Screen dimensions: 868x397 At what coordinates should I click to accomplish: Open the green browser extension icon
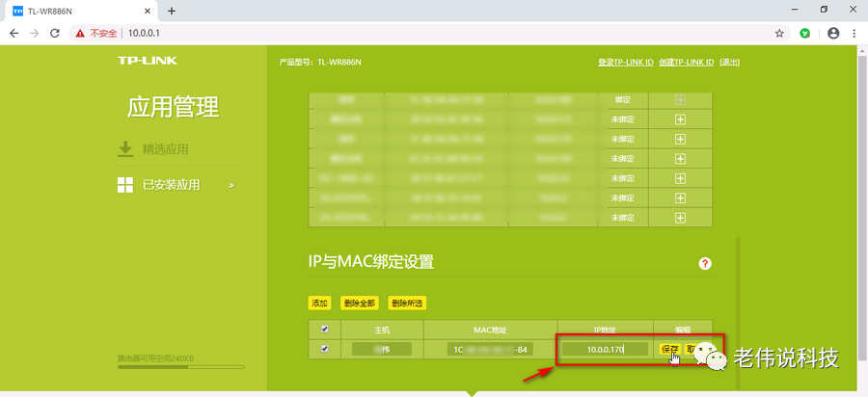(805, 33)
